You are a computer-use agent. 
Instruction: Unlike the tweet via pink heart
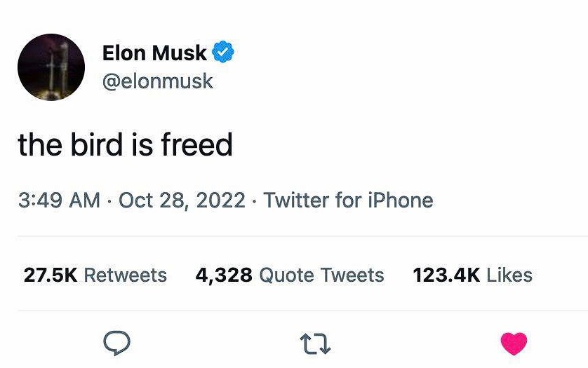(x=514, y=343)
